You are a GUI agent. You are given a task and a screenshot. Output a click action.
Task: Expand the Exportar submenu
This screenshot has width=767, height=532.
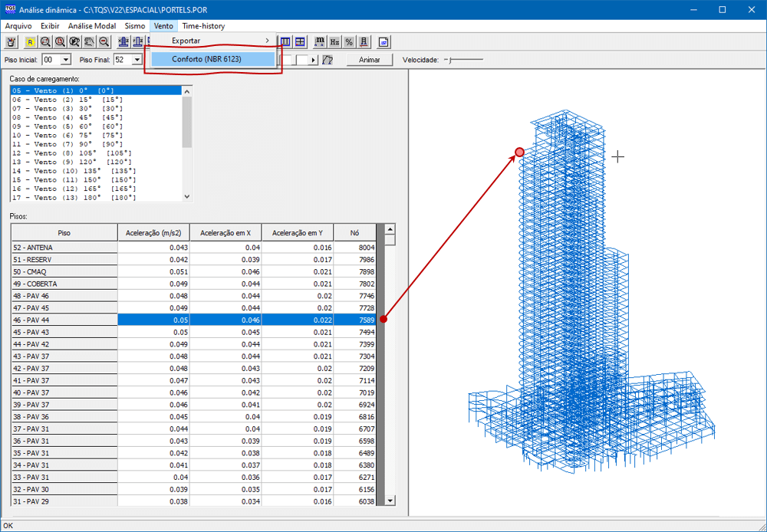(x=212, y=41)
